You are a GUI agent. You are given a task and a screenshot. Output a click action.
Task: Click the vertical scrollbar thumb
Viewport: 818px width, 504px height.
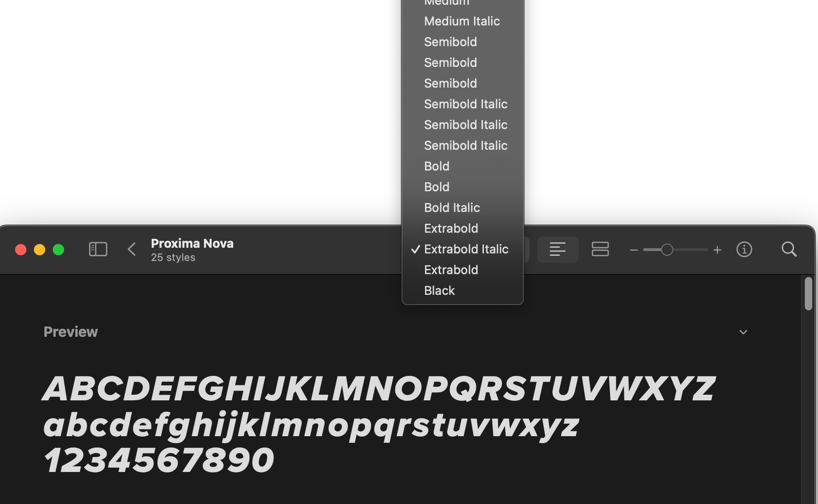808,294
